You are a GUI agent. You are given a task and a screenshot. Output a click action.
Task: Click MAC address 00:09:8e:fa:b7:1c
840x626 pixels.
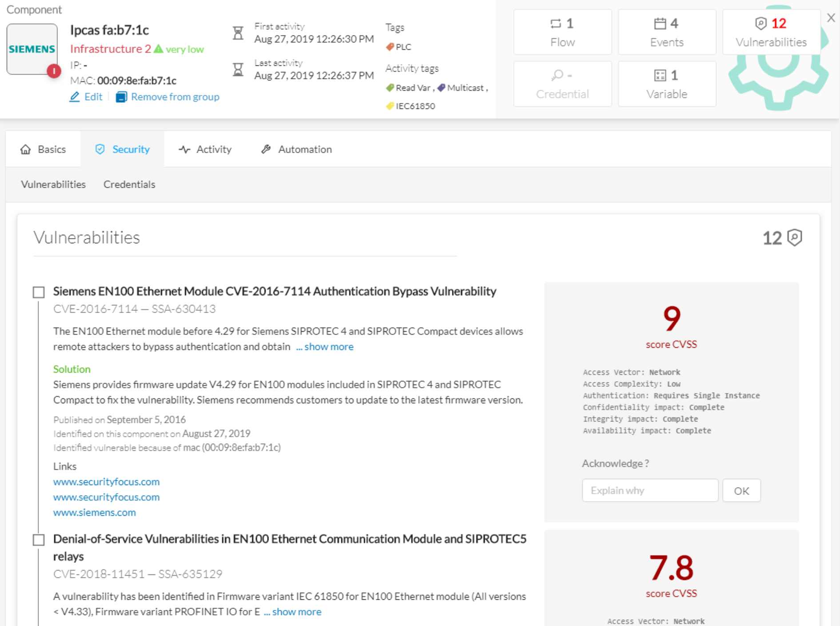click(137, 80)
